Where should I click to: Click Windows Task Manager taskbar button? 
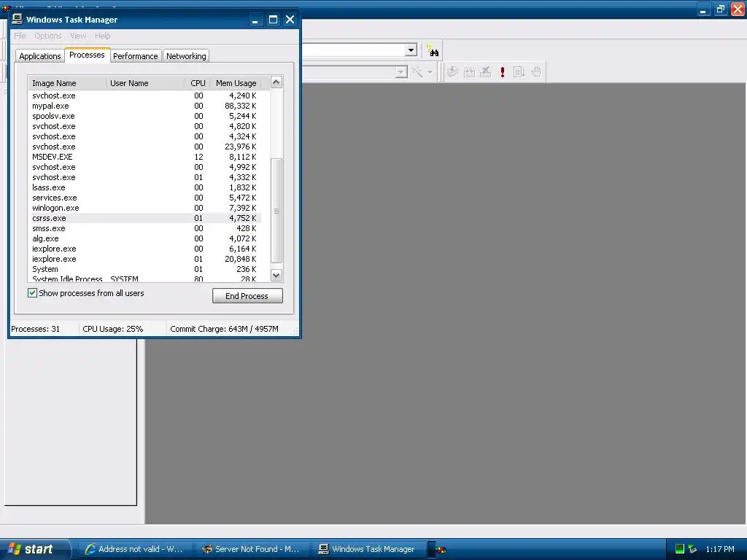tap(368, 549)
